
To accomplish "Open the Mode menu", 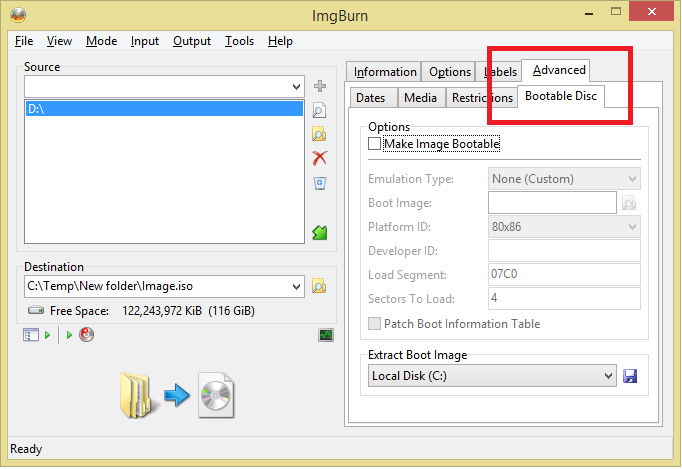I will (x=101, y=41).
